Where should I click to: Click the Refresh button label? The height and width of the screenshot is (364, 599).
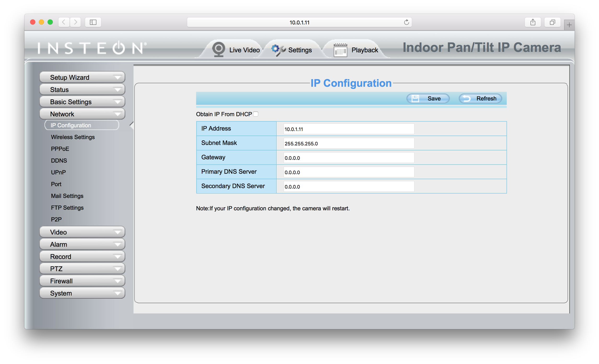click(x=486, y=98)
